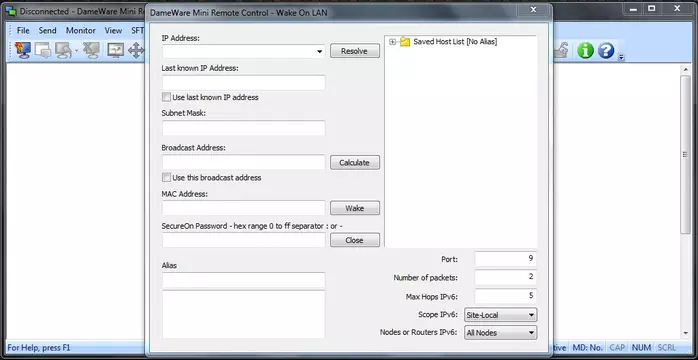Click the four-way arrows toolbar icon
698x360 pixels.
[x=136, y=50]
